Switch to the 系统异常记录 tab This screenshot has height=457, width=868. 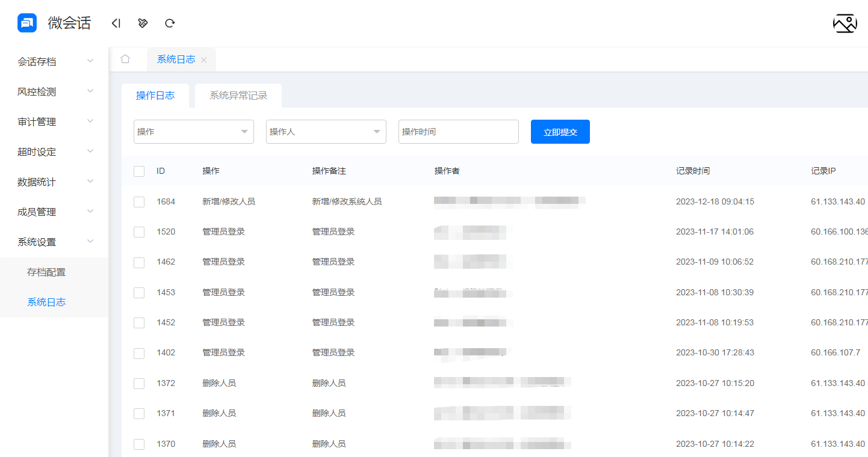(238, 94)
